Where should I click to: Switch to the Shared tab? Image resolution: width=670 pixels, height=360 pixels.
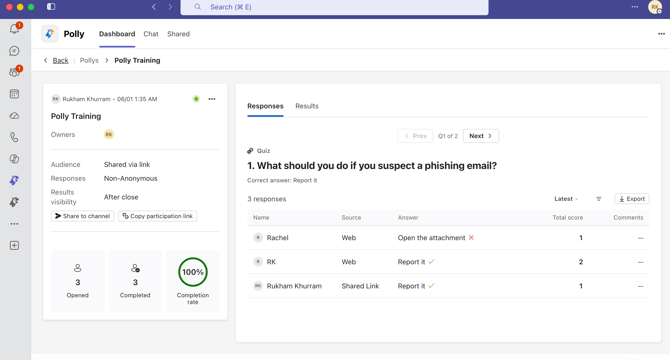point(178,34)
